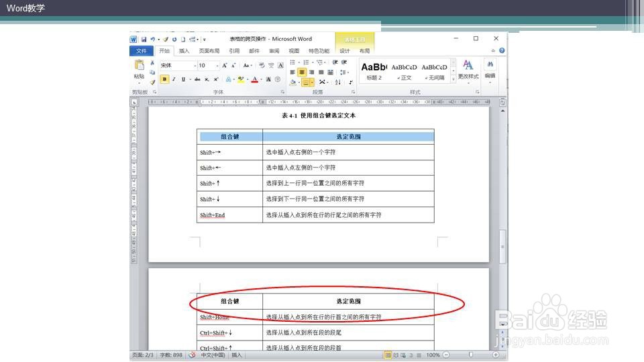Click the spelling check icon in status bar
The height and width of the screenshot is (362, 644).
point(192,355)
